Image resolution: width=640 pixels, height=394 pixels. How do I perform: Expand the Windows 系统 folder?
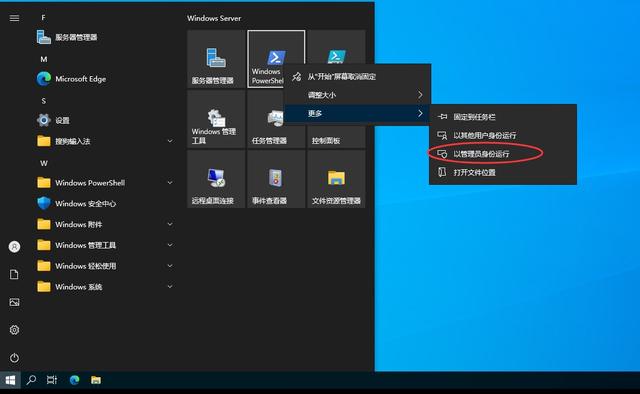(x=105, y=287)
